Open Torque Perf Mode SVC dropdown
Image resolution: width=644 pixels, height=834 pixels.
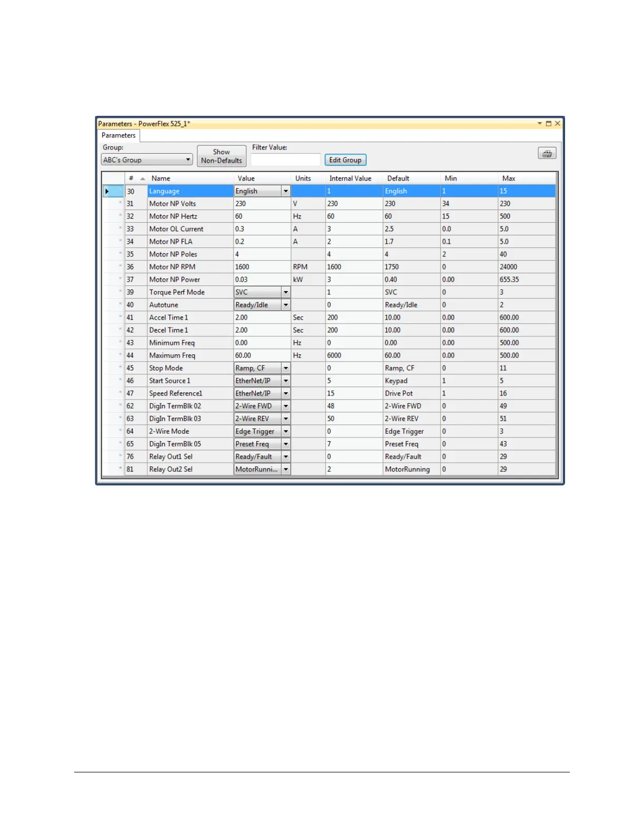[286, 292]
